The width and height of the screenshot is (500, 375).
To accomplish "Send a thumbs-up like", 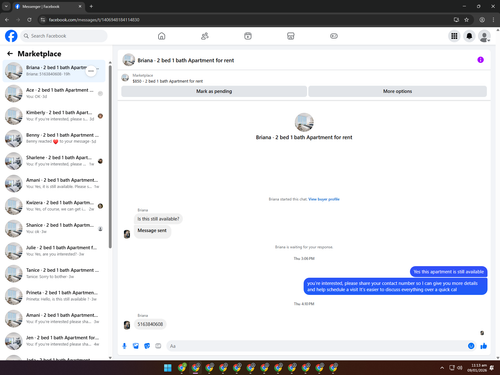I will tap(484, 346).
